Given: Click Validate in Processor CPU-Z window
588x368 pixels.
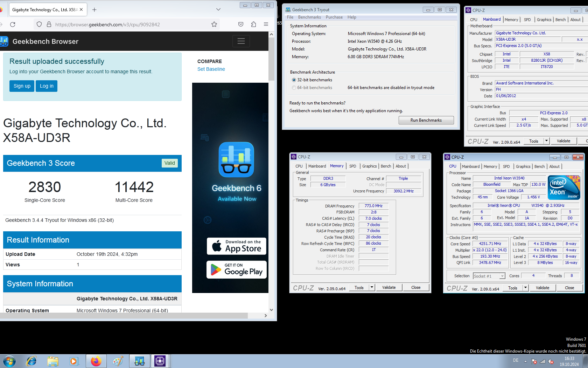Looking at the screenshot, I should (x=542, y=288).
